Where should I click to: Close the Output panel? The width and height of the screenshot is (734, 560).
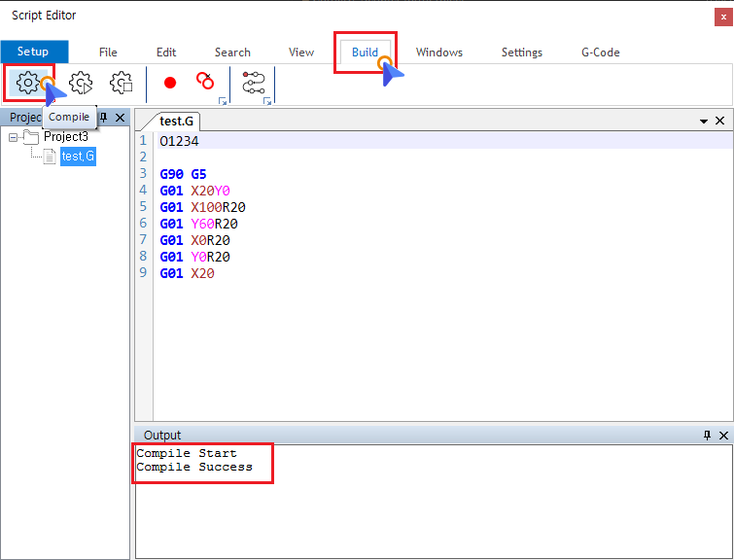click(721, 436)
